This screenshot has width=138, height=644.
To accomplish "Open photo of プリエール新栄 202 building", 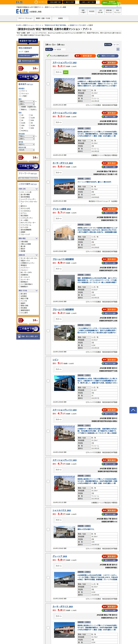I will 64,232.
